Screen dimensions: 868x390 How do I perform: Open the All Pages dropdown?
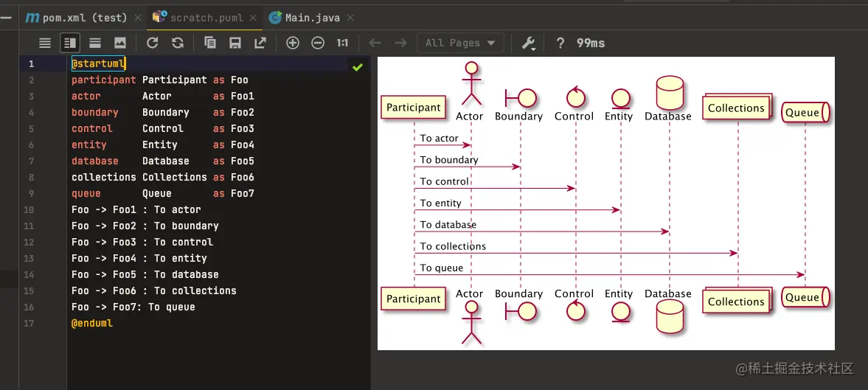coord(461,43)
